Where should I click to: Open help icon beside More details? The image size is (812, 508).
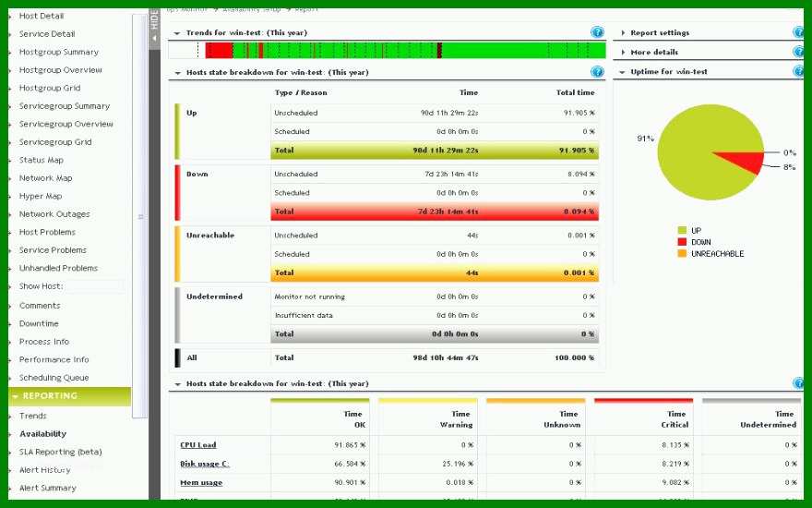[798, 52]
